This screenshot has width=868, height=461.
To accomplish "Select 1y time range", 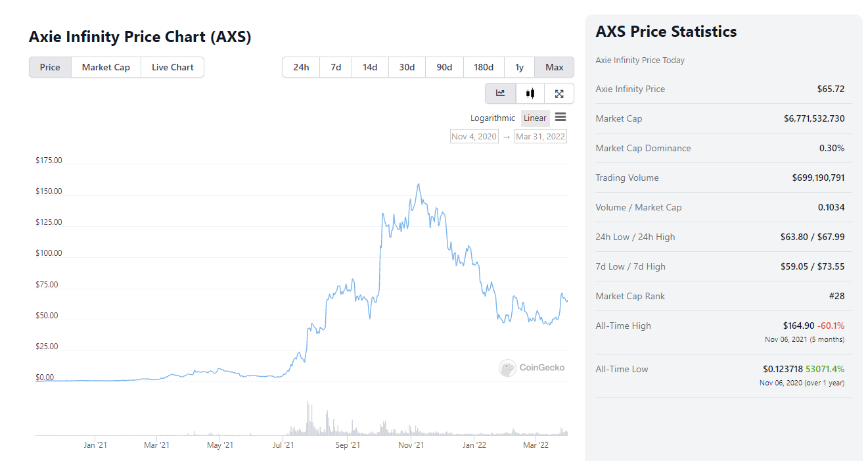I will (x=519, y=67).
